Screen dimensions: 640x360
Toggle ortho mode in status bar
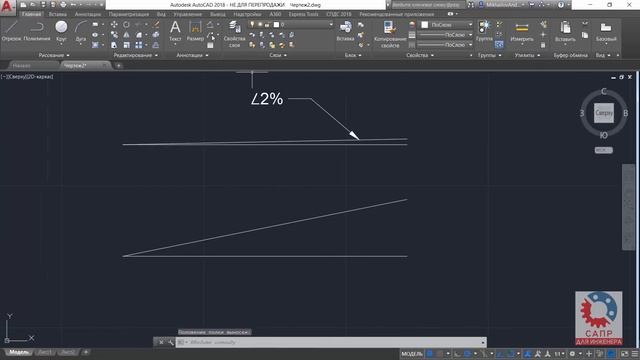[x=458, y=353]
